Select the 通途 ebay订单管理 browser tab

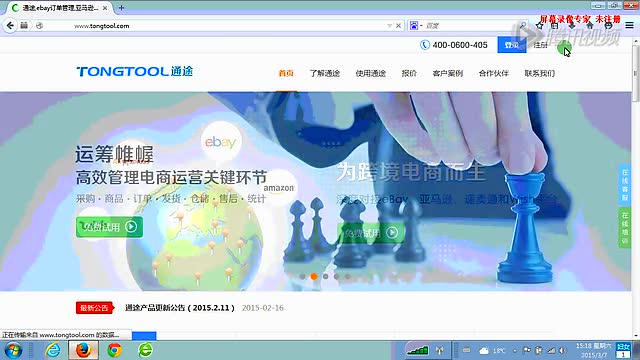click(60, 8)
